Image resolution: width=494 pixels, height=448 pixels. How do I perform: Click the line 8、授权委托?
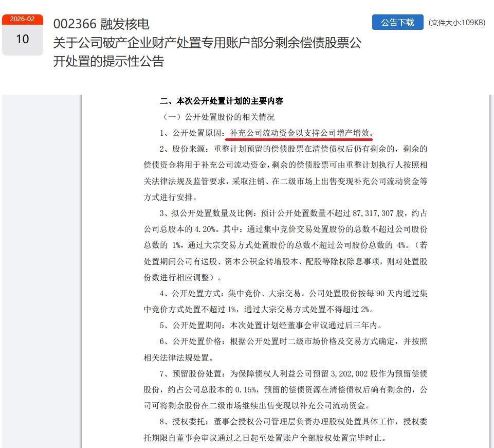[294, 422]
